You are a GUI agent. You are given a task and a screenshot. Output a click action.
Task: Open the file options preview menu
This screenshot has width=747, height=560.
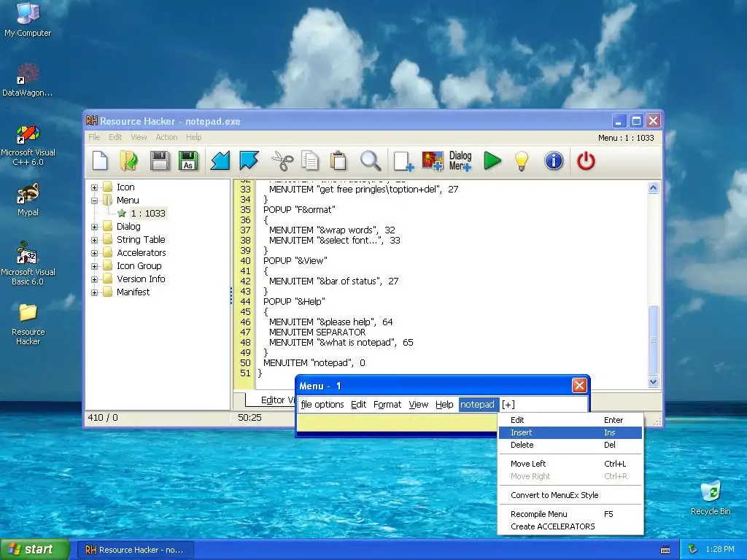322,404
